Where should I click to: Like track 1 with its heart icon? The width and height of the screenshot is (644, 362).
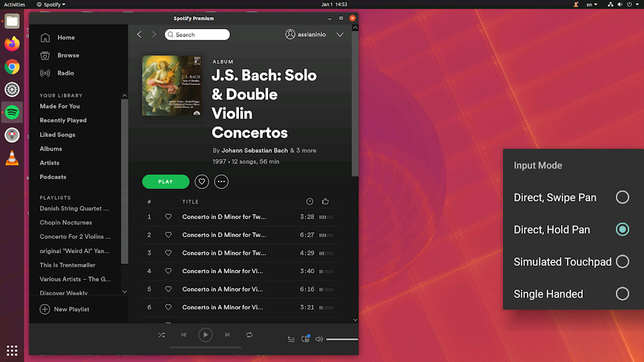click(168, 217)
